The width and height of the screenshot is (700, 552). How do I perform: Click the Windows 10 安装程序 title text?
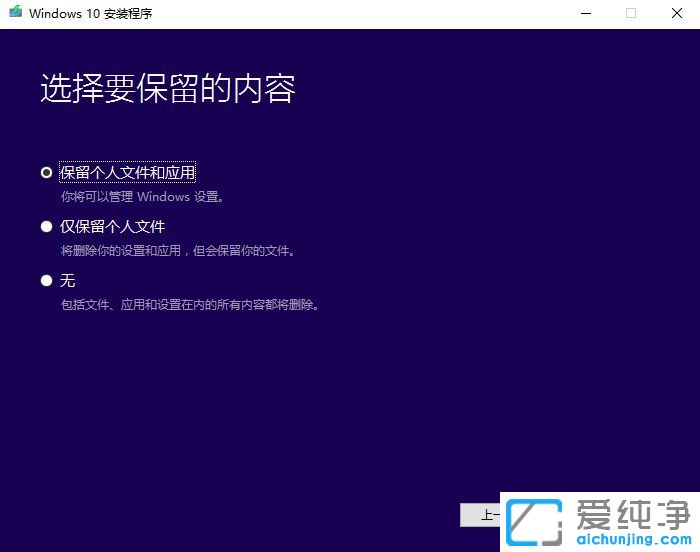point(91,14)
